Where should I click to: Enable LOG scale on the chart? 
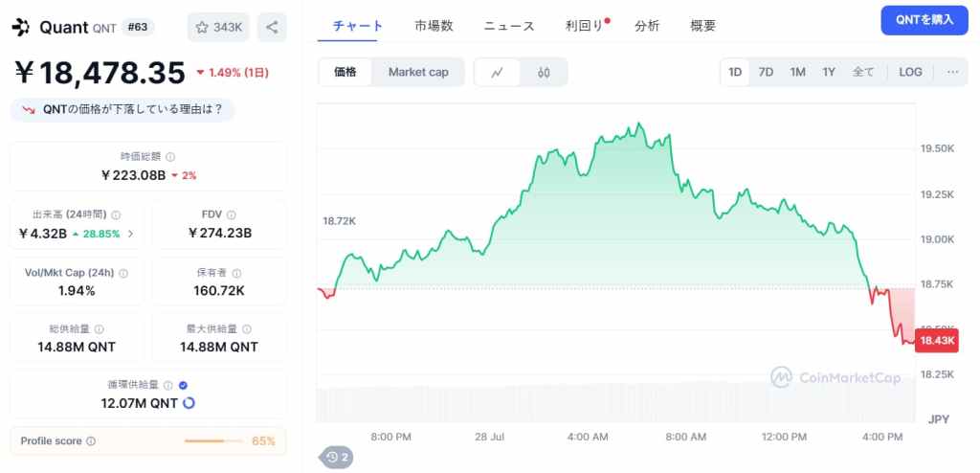click(x=910, y=72)
